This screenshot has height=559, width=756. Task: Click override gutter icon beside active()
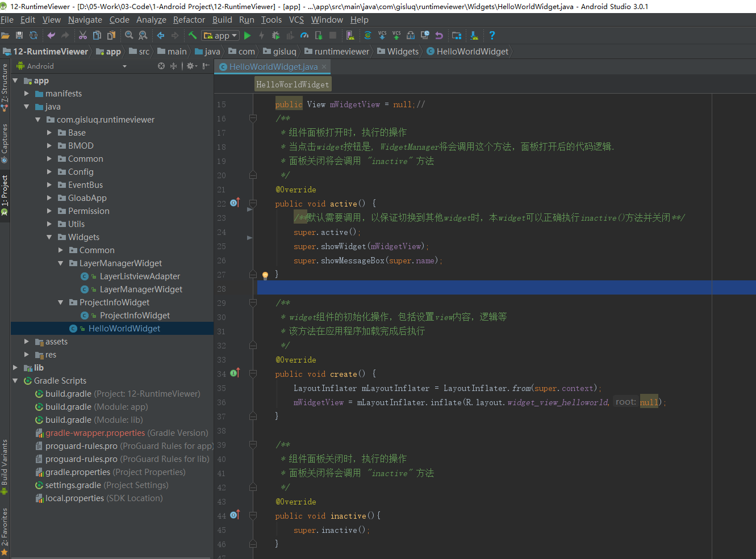[235, 203]
